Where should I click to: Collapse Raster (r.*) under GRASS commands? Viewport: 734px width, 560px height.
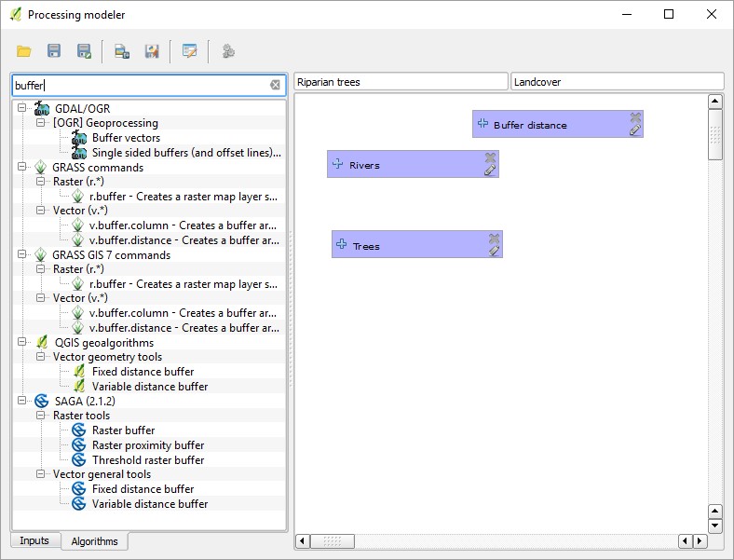(41, 181)
